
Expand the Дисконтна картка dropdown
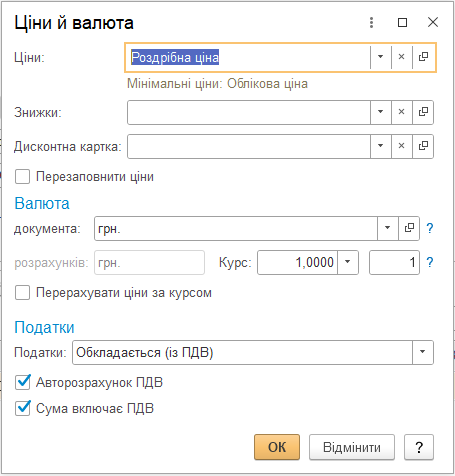pyautogui.click(x=380, y=146)
